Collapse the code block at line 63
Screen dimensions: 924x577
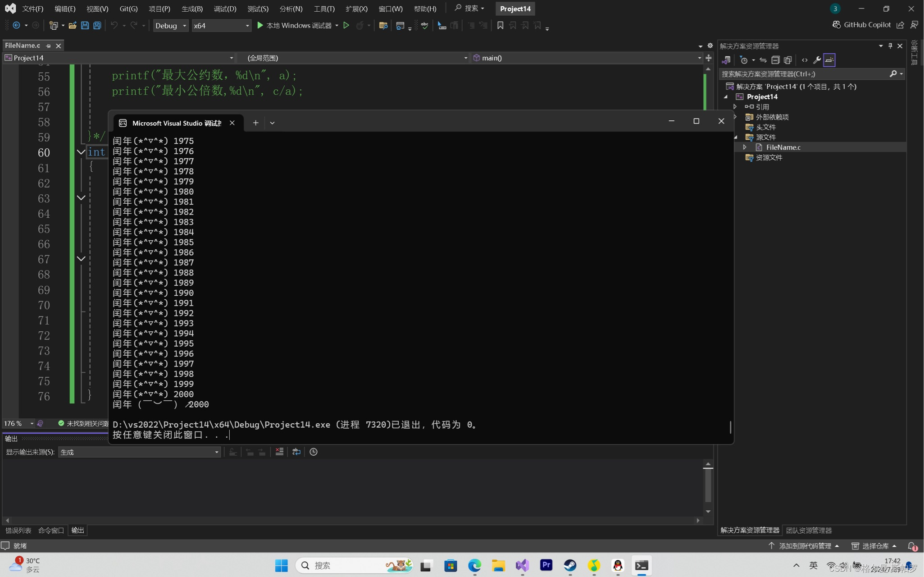point(81,198)
